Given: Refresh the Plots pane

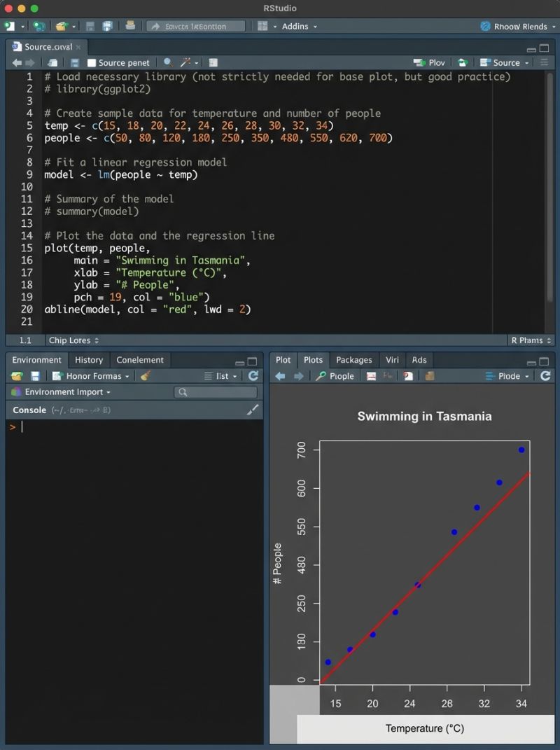Looking at the screenshot, I should [545, 376].
